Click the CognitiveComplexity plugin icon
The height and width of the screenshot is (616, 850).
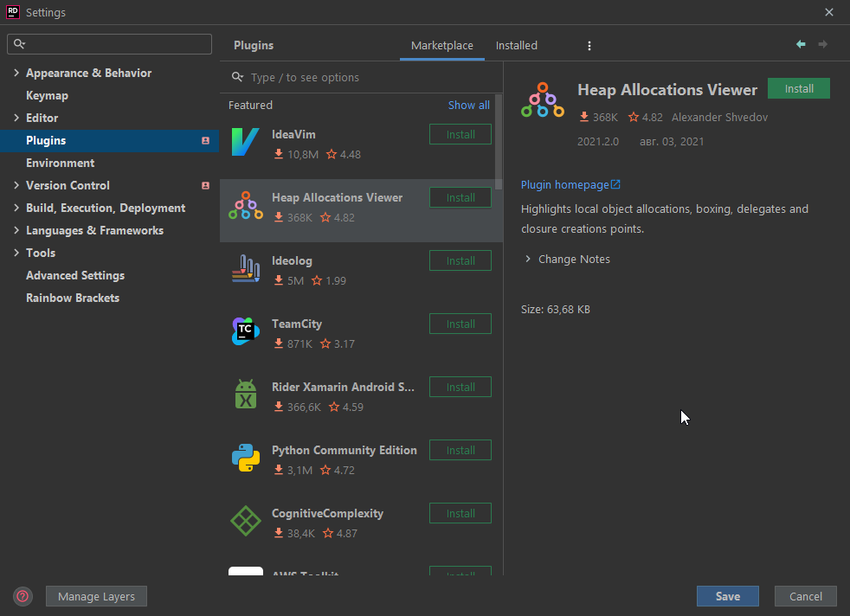[246, 521]
